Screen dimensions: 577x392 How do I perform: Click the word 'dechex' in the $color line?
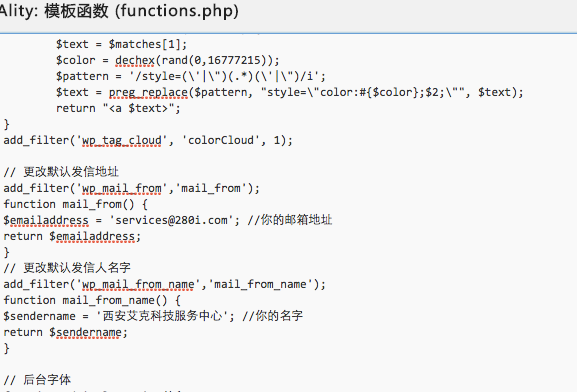pyautogui.click(x=135, y=60)
